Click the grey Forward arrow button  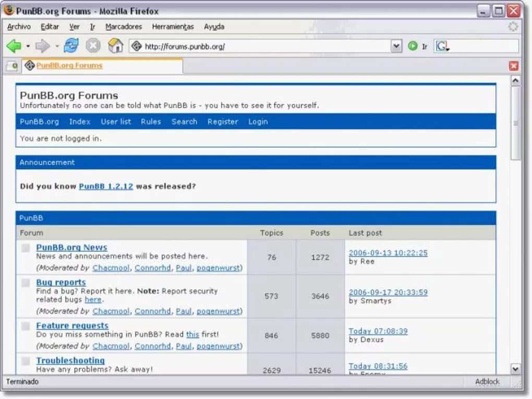(x=42, y=46)
